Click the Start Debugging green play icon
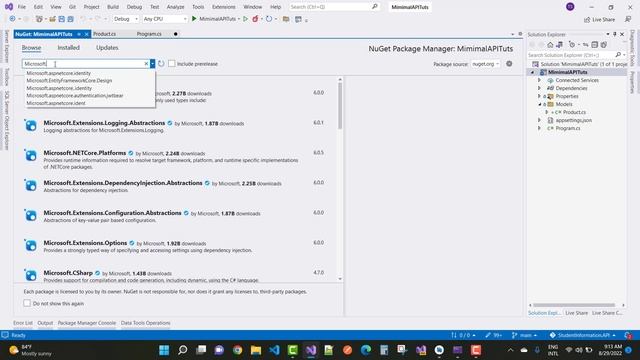Viewport: 640px width, 360px height. (x=194, y=19)
